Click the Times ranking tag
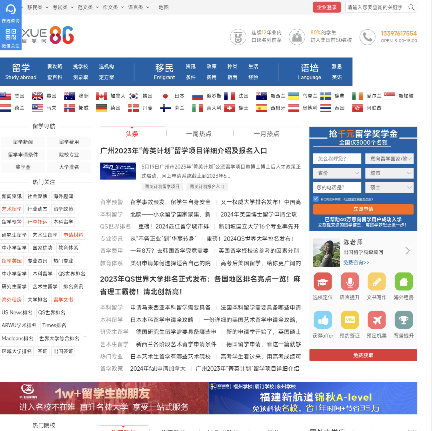The width and height of the screenshot is (432, 431). click(54, 325)
